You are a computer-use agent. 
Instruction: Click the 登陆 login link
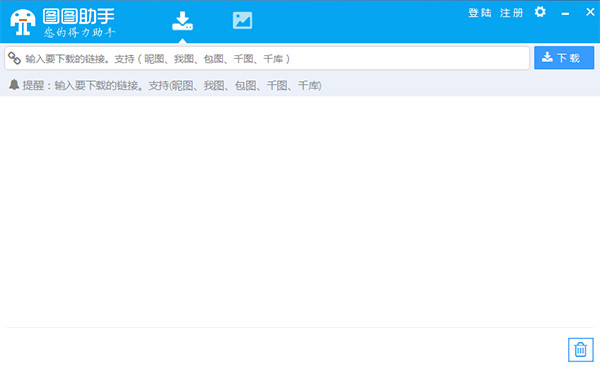[x=480, y=13]
